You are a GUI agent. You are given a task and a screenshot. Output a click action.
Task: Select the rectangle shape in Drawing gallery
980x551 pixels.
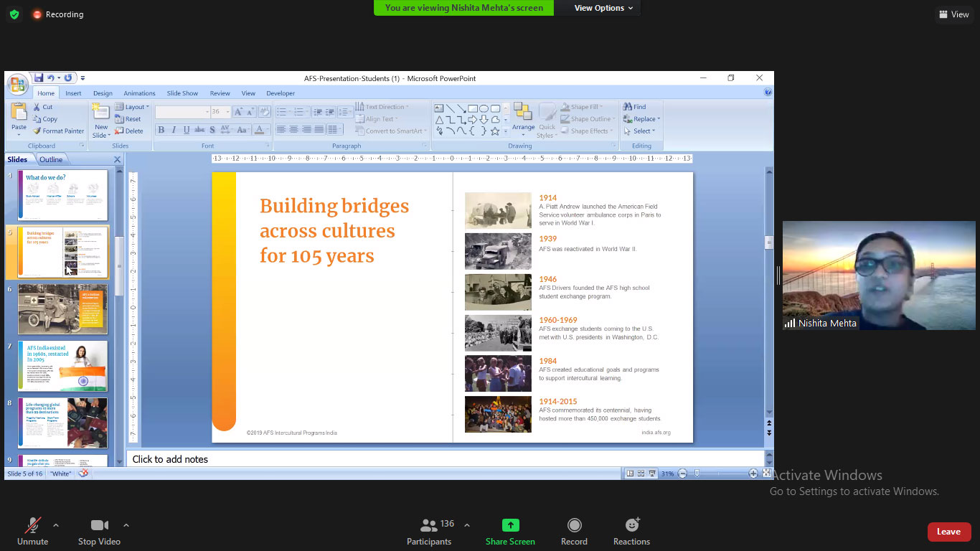coord(473,108)
